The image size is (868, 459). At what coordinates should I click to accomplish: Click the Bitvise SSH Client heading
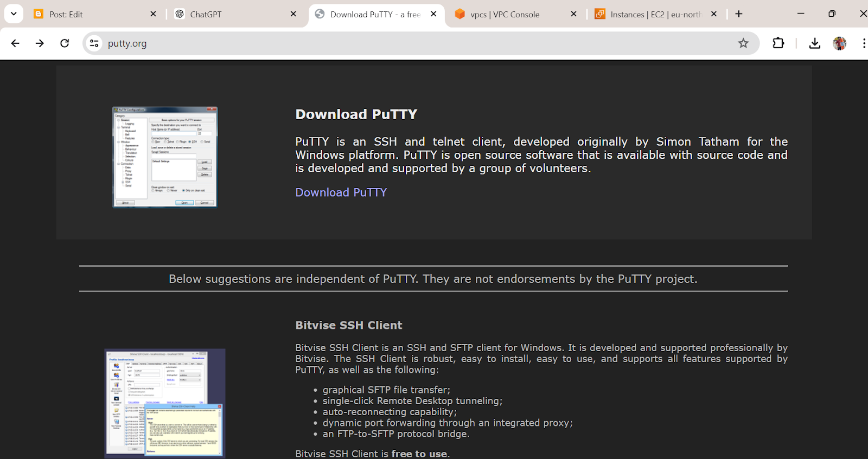click(x=349, y=325)
